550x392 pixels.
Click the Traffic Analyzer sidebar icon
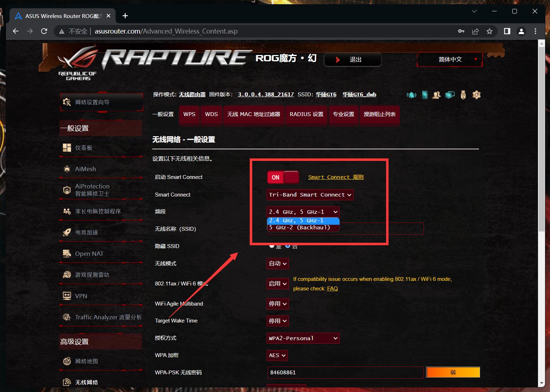pyautogui.click(x=67, y=317)
